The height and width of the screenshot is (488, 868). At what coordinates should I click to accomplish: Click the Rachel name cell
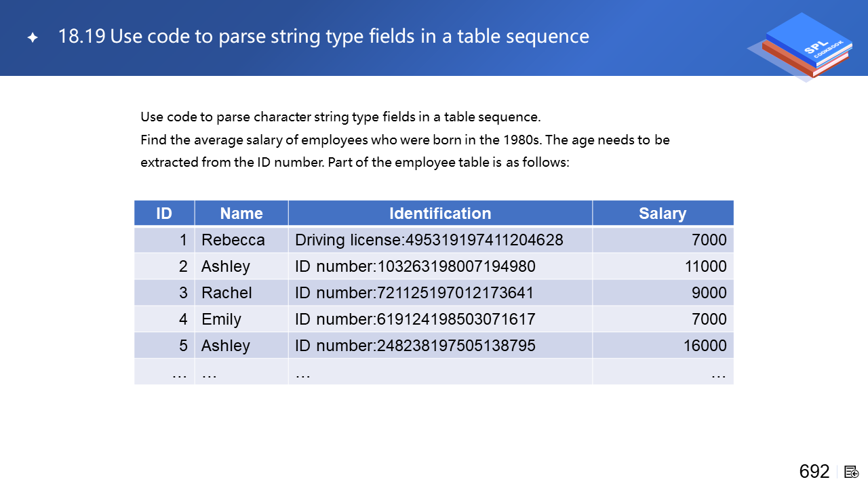point(226,293)
